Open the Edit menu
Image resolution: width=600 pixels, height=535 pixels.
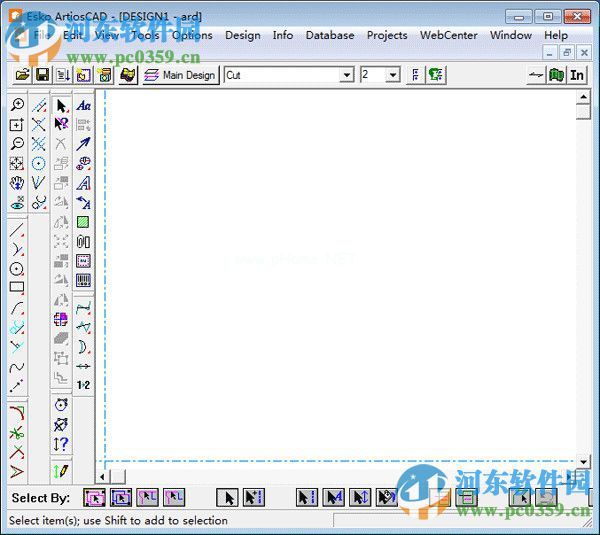[73, 35]
